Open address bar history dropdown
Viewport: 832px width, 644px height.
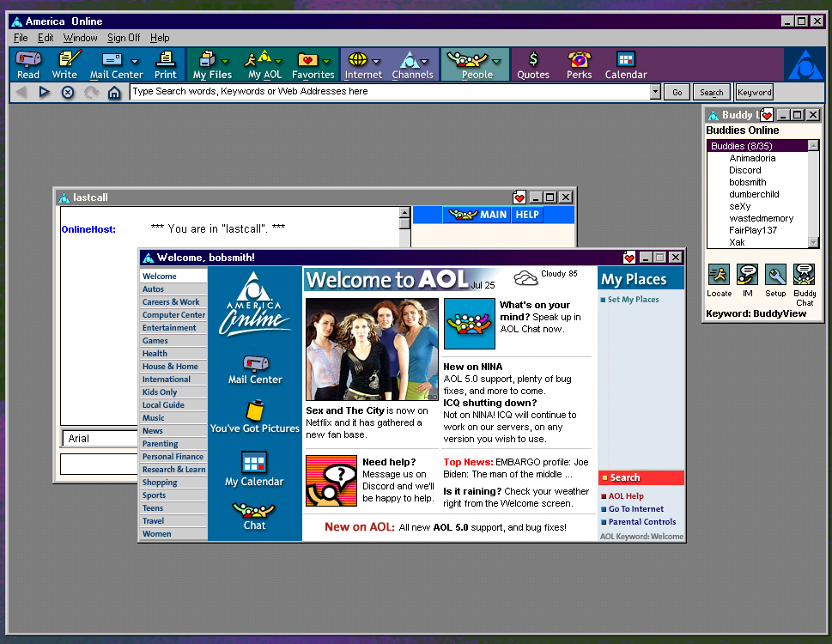[x=655, y=92]
